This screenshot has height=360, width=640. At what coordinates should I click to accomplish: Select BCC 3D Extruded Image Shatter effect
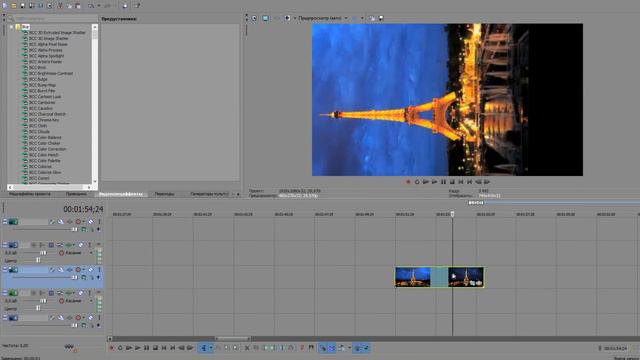click(x=57, y=33)
